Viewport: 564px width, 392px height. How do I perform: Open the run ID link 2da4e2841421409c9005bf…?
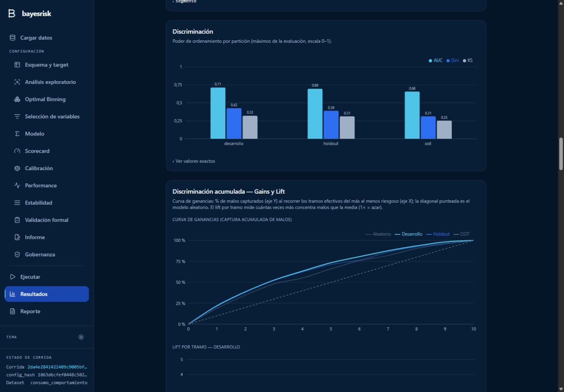click(57, 367)
